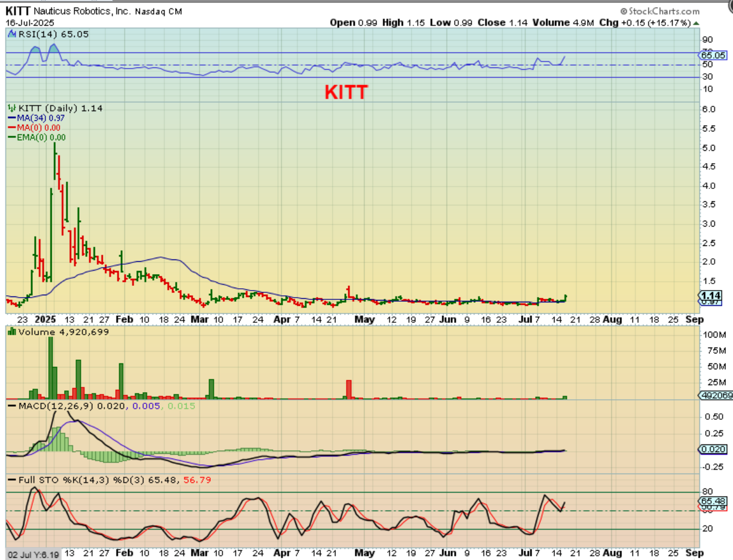Screen dimensions: 733x560
Task: Click the 02 Jul Y:6.19 crosshair readout
Action: click(x=33, y=555)
